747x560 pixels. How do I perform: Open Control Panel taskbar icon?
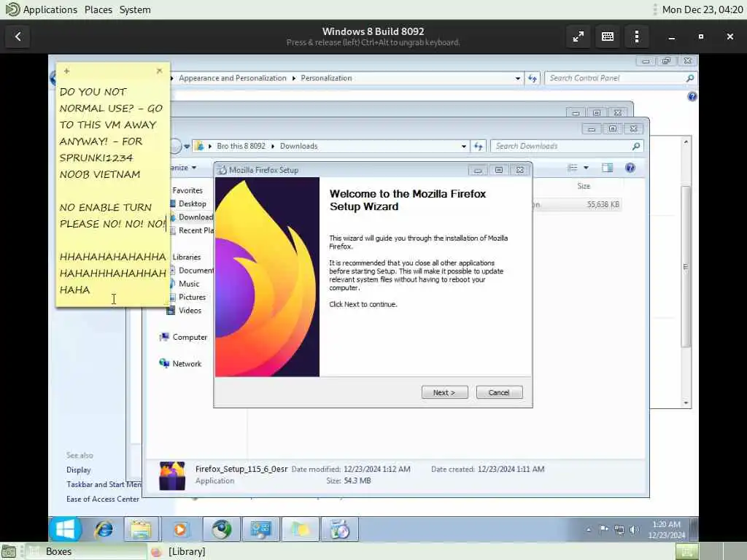click(260, 529)
